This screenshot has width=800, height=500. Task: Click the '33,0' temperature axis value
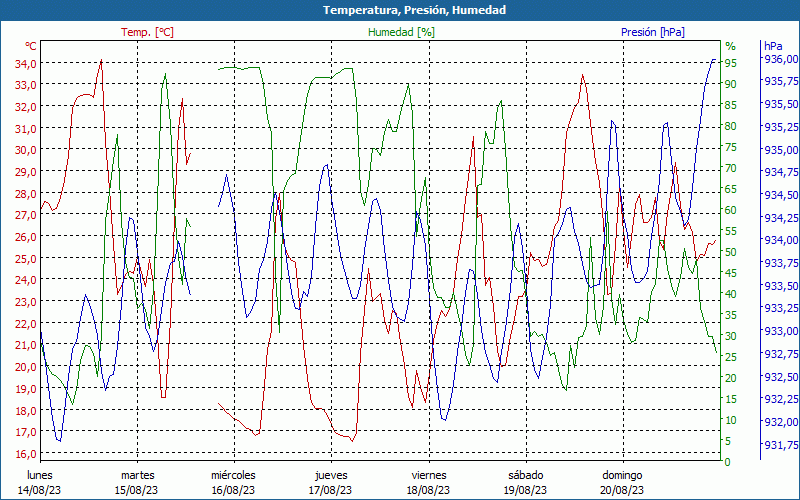click(x=26, y=85)
